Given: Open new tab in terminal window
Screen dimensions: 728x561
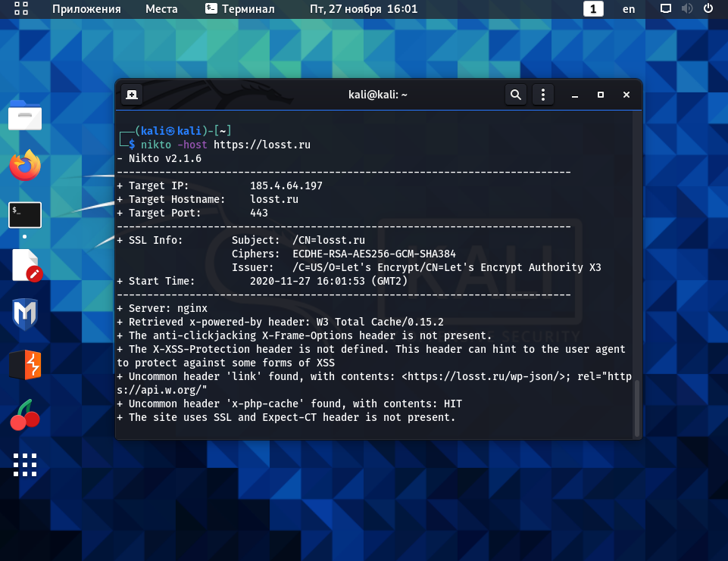Looking at the screenshot, I should click(x=132, y=95).
